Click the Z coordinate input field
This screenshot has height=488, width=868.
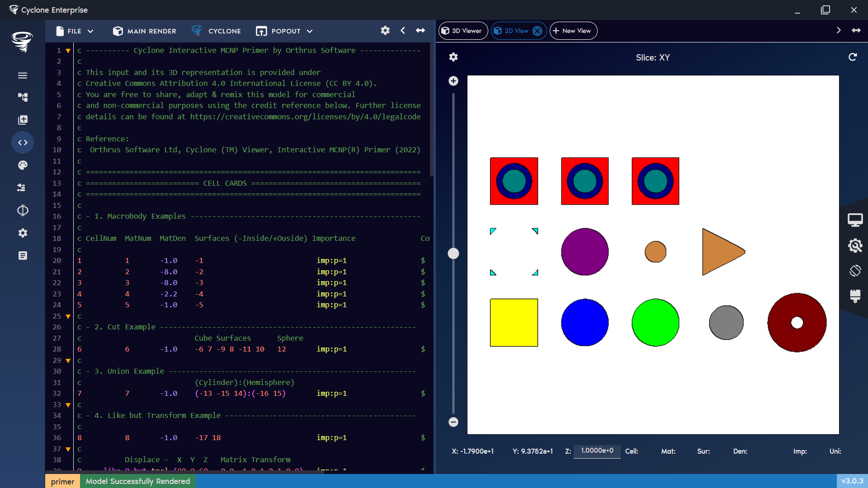click(597, 451)
